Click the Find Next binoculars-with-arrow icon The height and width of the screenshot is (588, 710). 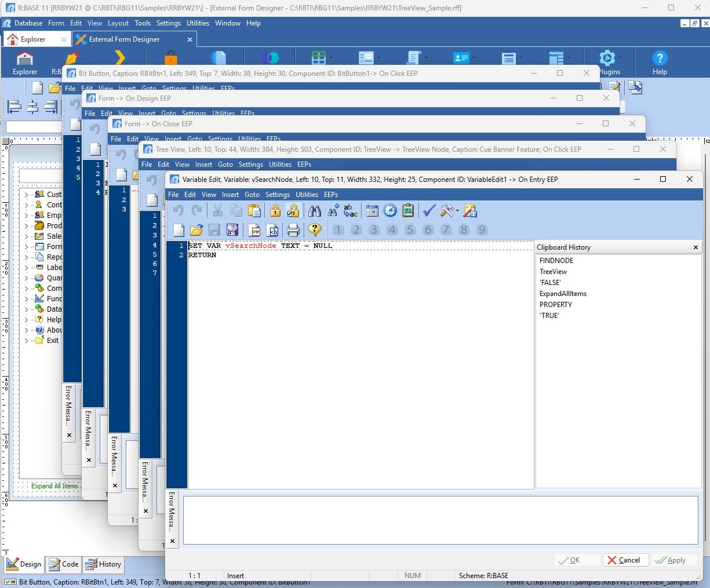point(333,211)
